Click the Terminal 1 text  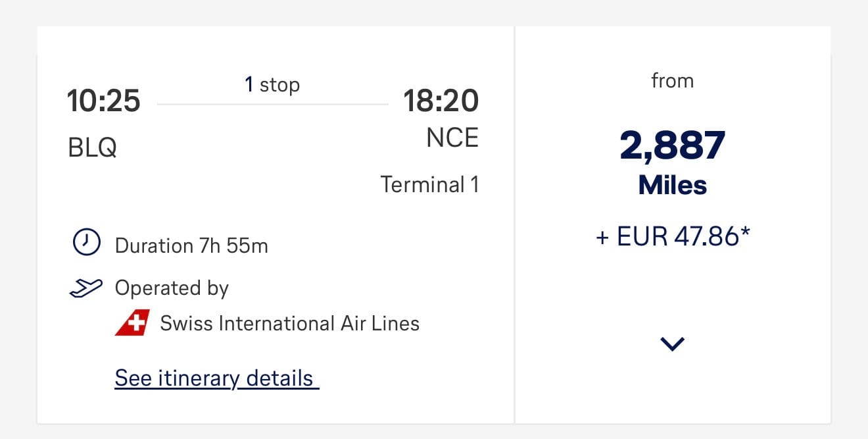tap(429, 184)
